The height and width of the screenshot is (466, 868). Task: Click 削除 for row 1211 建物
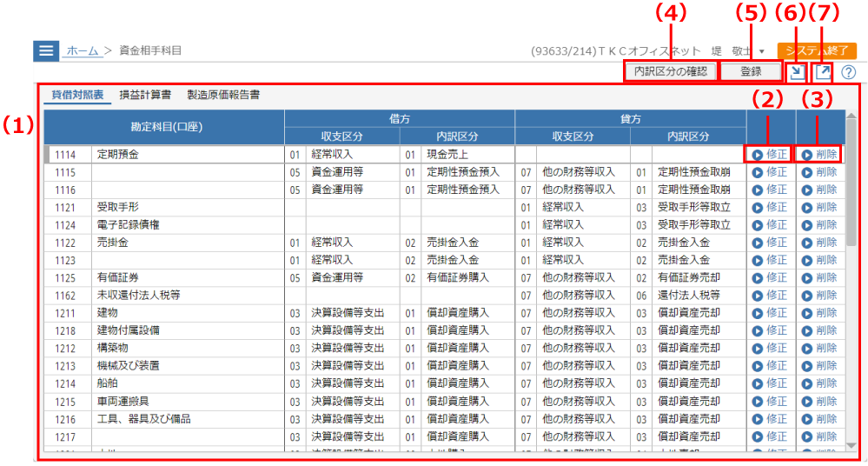point(819,313)
